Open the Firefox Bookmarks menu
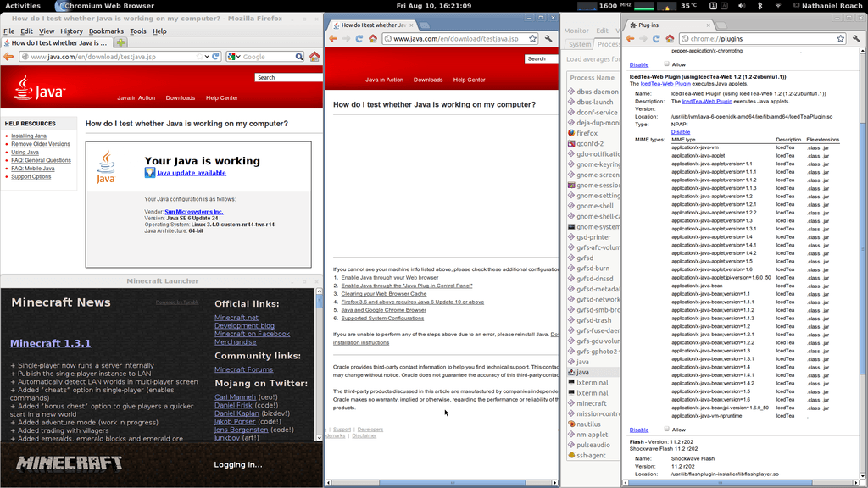 (106, 31)
